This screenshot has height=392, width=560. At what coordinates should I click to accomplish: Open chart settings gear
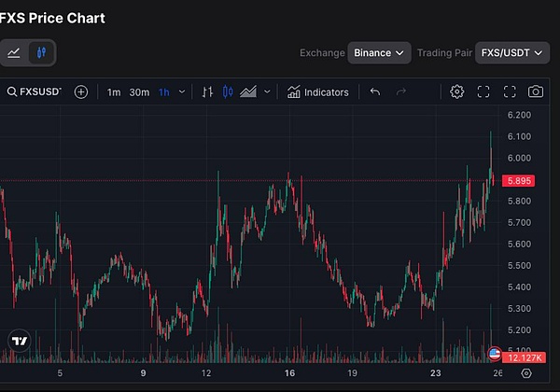(x=457, y=91)
